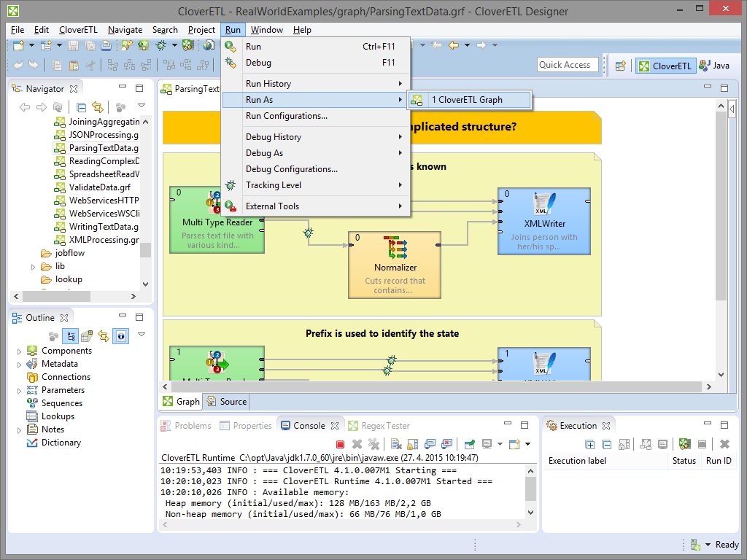747x560 pixels.
Task: Choose Run Configurations... from Run menu
Action: coord(286,116)
